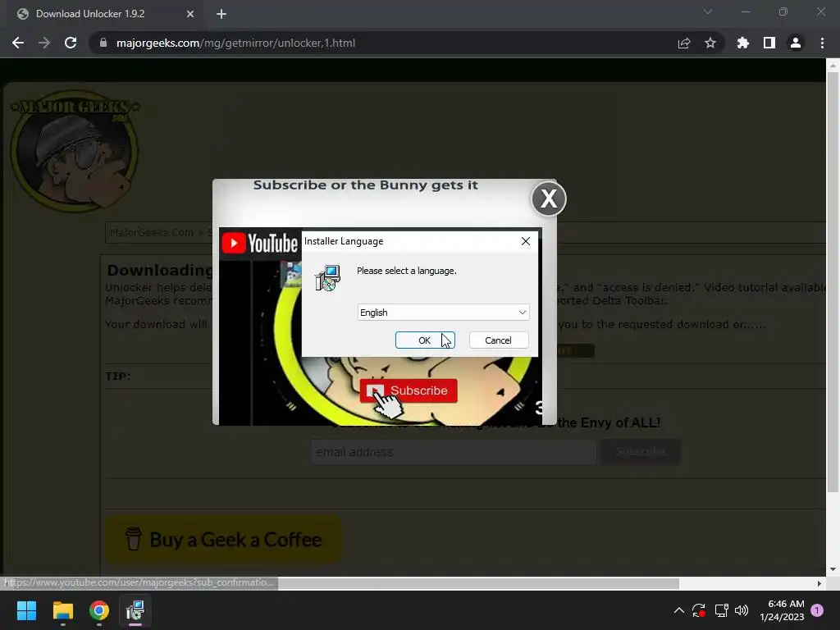The image size is (840, 630).
Task: Close the Installer Language dialog with X
Action: point(526,241)
